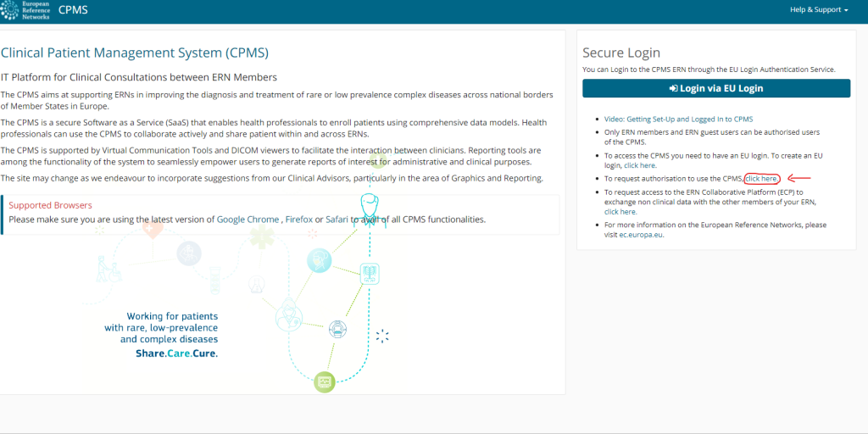Click the link to create an EU login
Screen dimensions: 868x434
point(640,165)
